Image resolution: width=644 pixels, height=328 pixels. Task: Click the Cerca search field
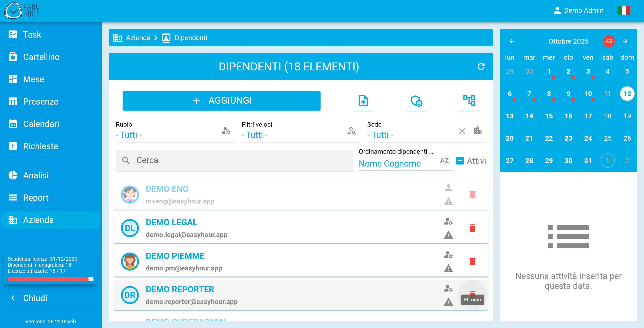234,160
